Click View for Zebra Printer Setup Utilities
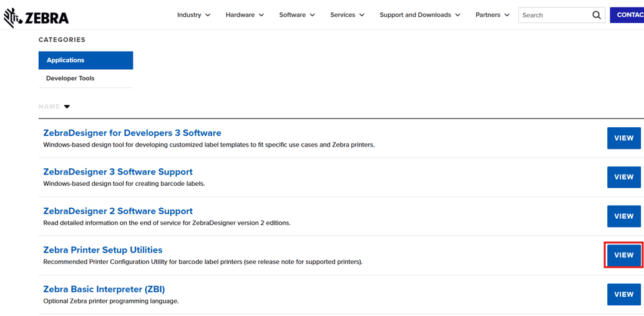Screen dimensions: 644x316 point(623,255)
